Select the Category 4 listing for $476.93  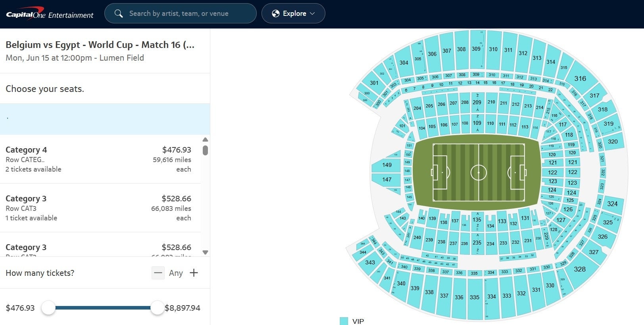click(99, 159)
